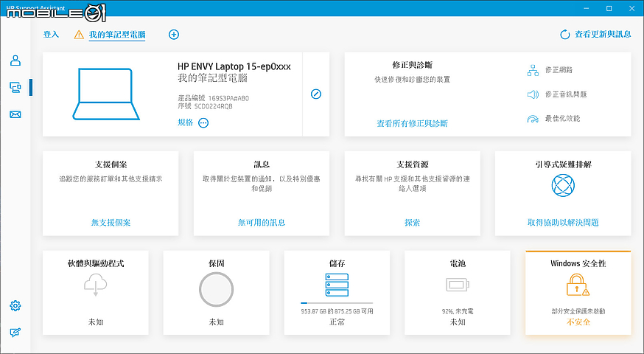Click the 引導式疑難排解 card title
The width and height of the screenshot is (644, 354).
pos(563,164)
